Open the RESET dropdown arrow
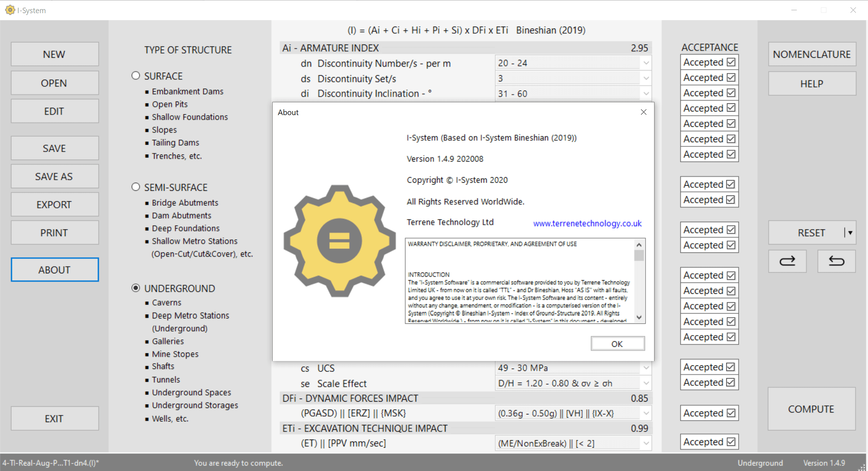Viewport: 868px width, 471px height. click(x=850, y=233)
